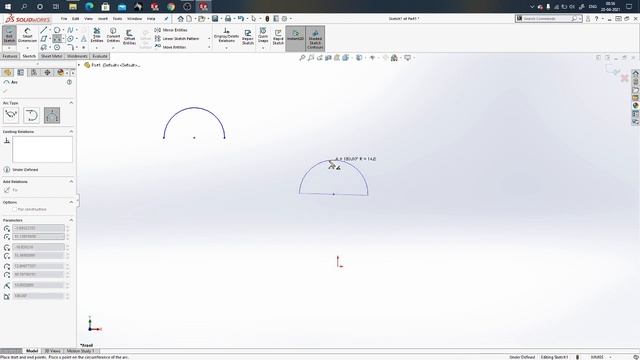Open dropdown under Display/Delete Relations

[226, 48]
